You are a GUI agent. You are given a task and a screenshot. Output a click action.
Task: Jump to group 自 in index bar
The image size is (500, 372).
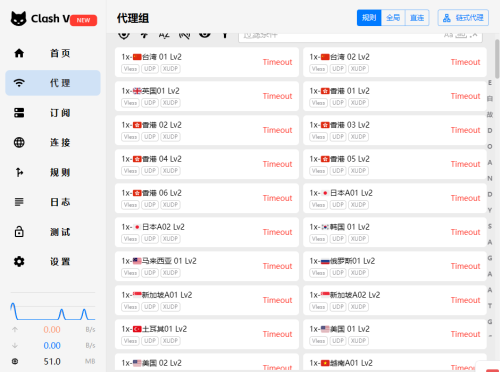[x=490, y=99]
